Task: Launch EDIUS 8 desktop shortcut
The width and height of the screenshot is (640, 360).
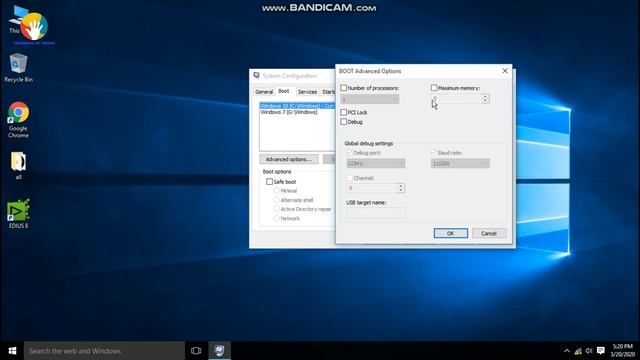Action: (18, 213)
